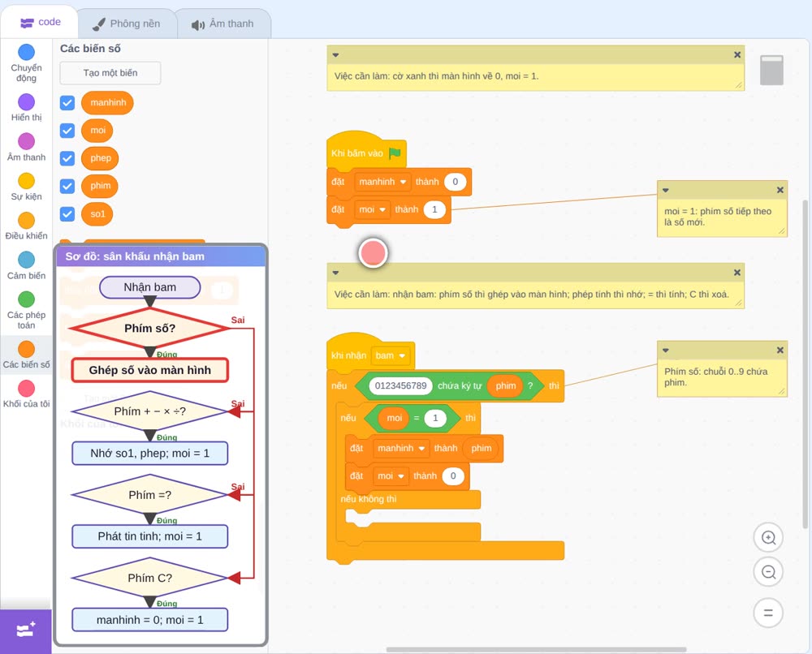Open manhinh dropdown in the block set to 0
The height and width of the screenshot is (654, 812).
click(382, 182)
